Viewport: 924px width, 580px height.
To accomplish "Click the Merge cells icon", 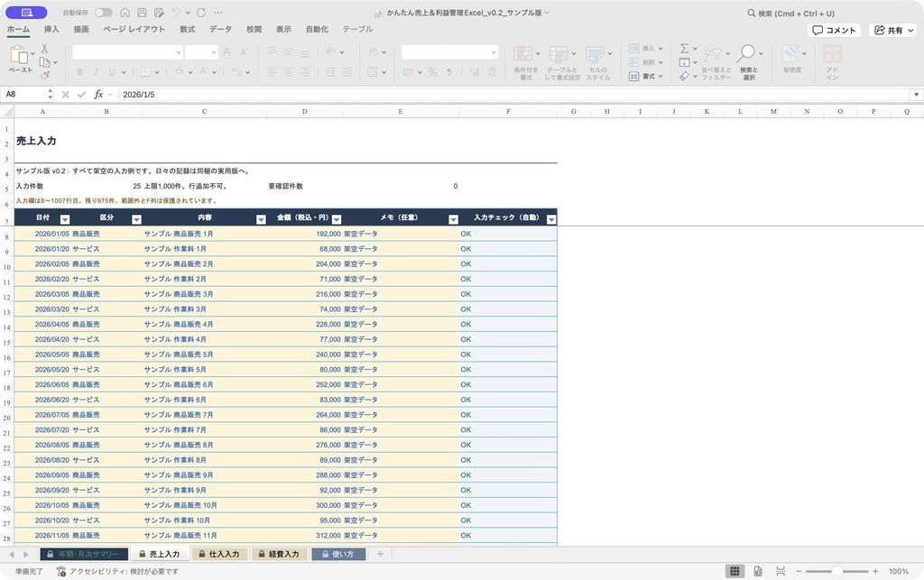I will tap(373, 72).
